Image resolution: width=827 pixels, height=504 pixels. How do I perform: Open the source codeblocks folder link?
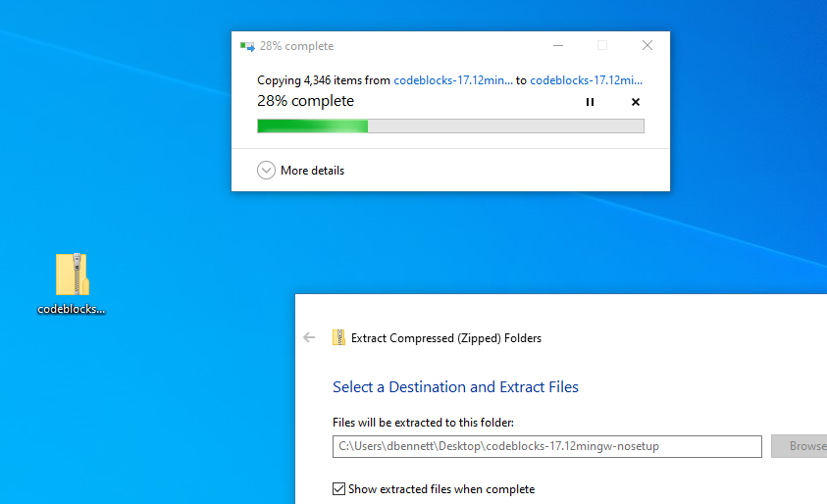coord(452,80)
